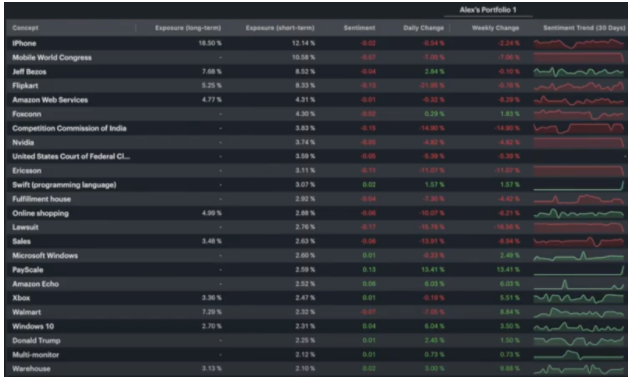Screen dimensions: 631x378
Task: Click the Nvidia concept name
Action: (23, 143)
